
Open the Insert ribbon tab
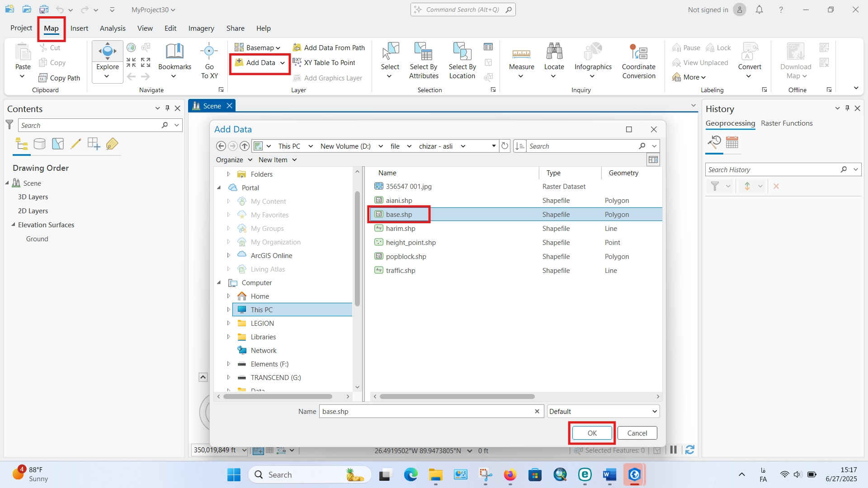pos(79,28)
